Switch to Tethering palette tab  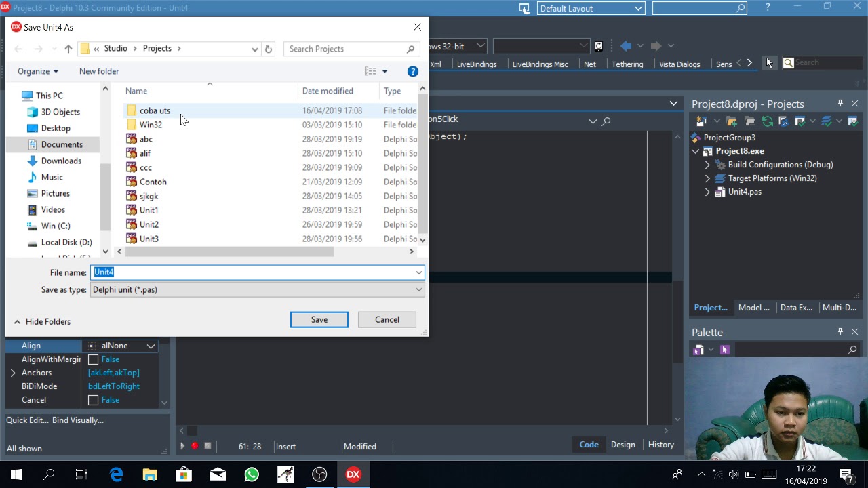627,64
